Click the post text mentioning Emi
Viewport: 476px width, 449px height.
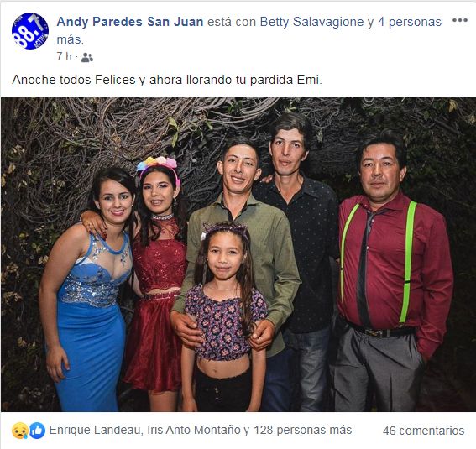(x=167, y=80)
